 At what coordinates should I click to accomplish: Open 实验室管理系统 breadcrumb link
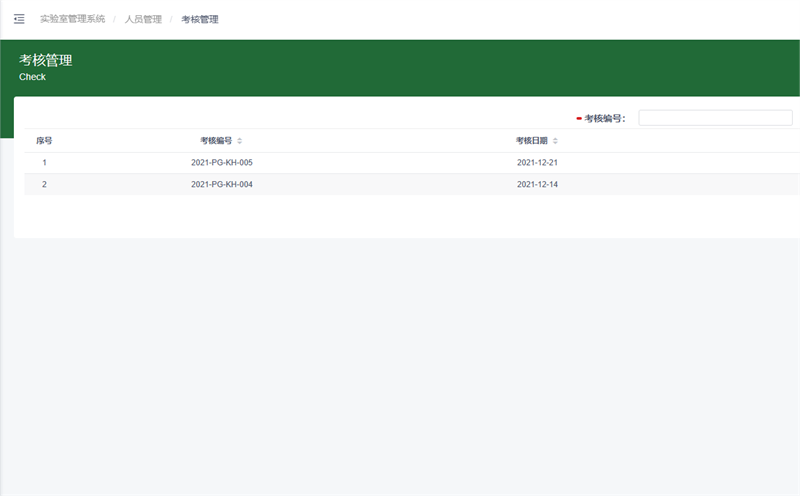(x=72, y=19)
